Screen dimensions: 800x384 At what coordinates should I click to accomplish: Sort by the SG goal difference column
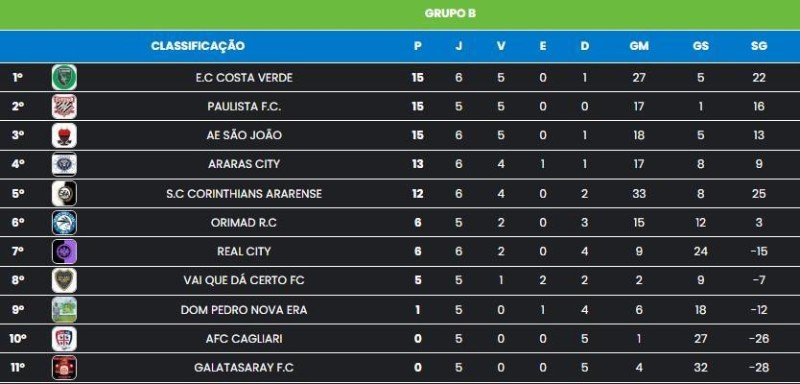759,46
